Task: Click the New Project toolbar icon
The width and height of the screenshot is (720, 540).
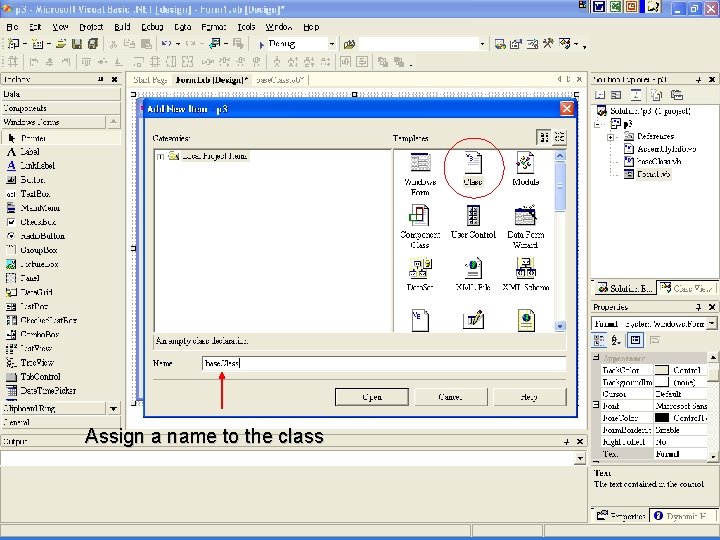Action: [x=13, y=44]
